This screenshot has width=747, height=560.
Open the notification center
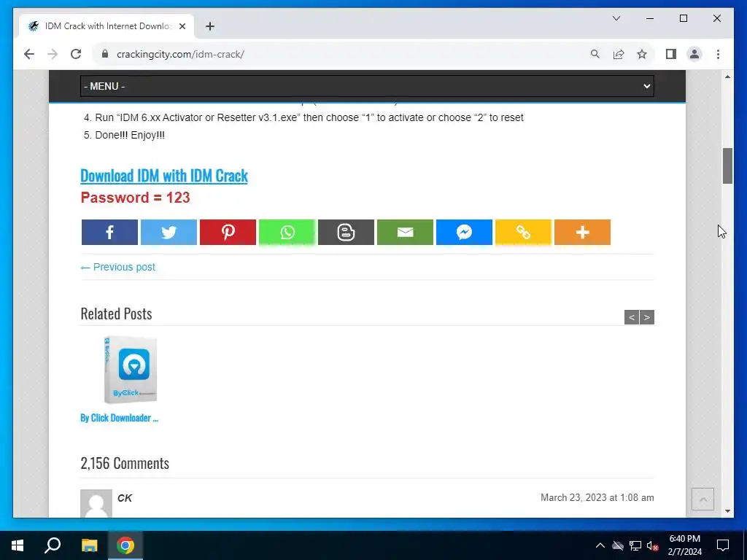(723, 545)
